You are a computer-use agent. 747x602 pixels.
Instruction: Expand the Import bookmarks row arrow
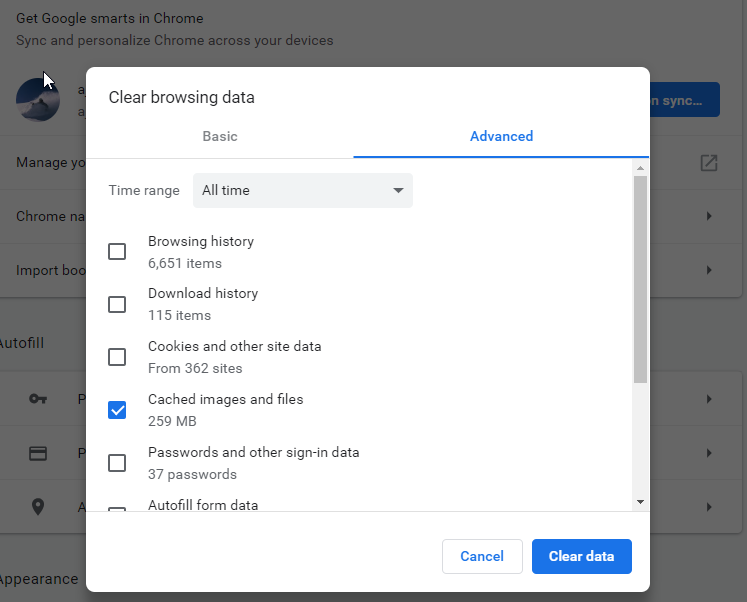(x=709, y=270)
